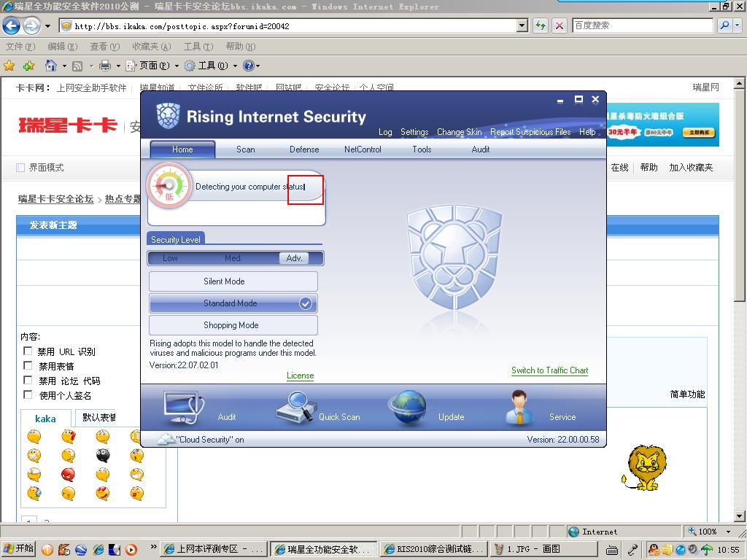
Task: Expand the search provider dropdown arrow
Action: 738,26
